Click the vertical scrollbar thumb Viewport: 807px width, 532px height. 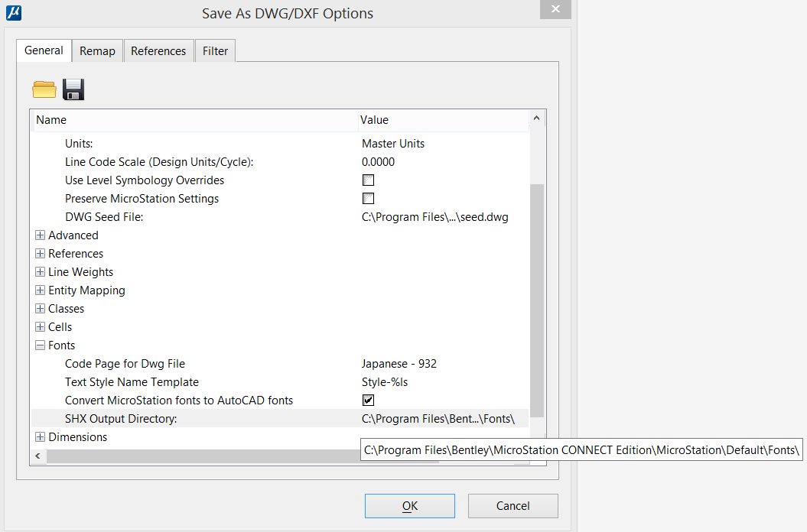(x=537, y=300)
